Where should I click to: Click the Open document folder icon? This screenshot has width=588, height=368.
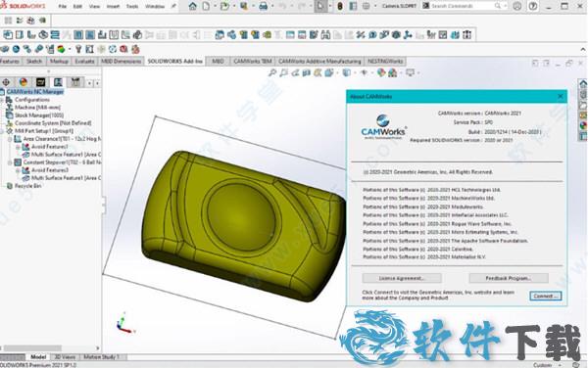tap(224, 6)
